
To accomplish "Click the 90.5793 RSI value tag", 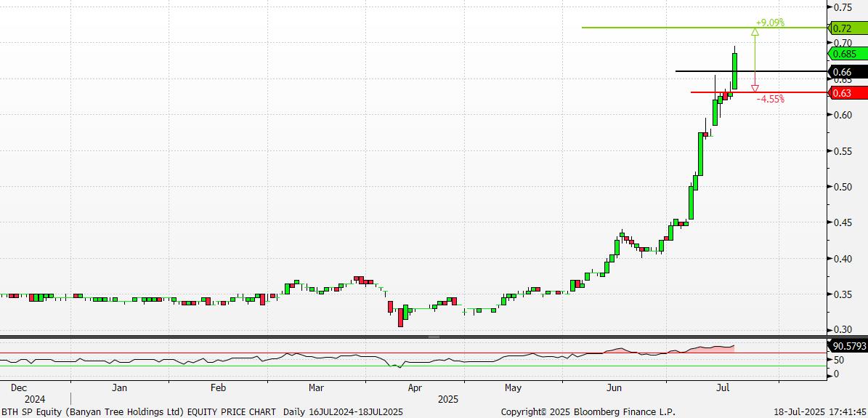I will (847, 346).
